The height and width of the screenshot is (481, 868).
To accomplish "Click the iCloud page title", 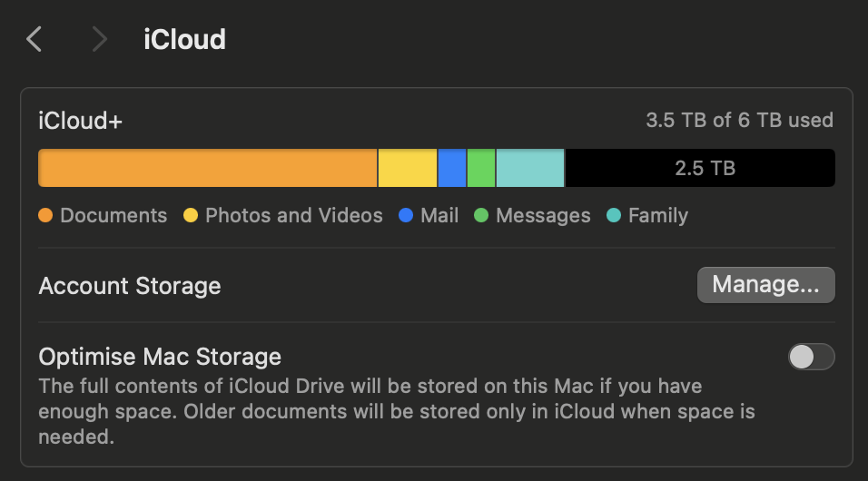I will pyautogui.click(x=184, y=40).
